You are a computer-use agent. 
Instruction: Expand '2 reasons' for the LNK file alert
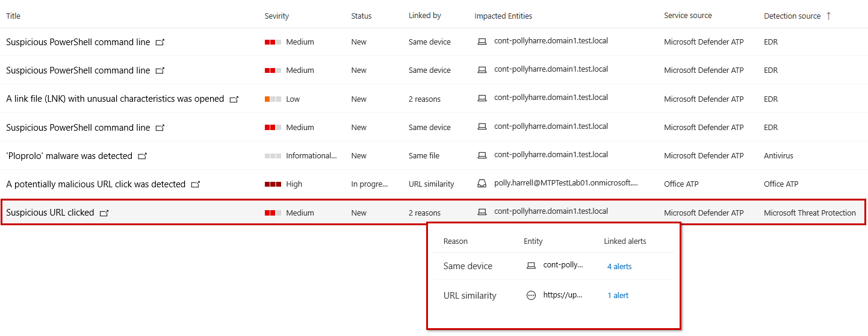[x=424, y=99]
